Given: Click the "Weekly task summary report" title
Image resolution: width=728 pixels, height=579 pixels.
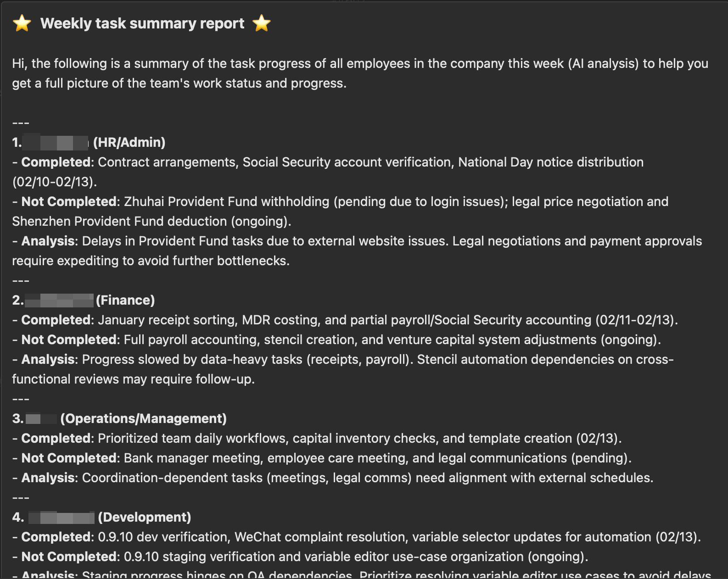Looking at the screenshot, I should [142, 23].
